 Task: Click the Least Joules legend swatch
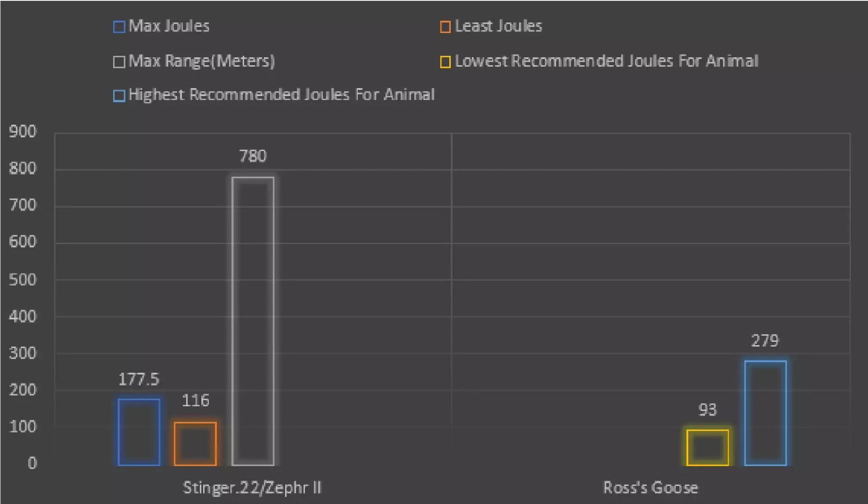coord(445,27)
